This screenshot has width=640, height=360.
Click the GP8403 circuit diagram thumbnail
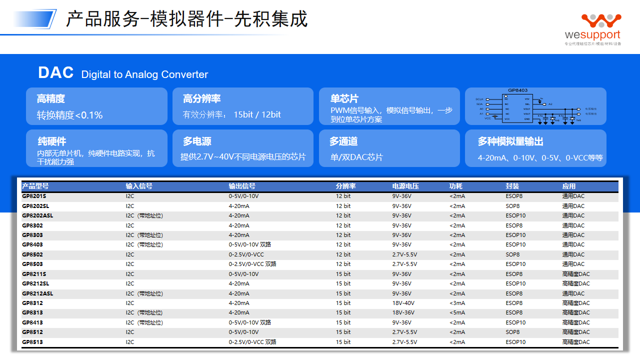536,106
